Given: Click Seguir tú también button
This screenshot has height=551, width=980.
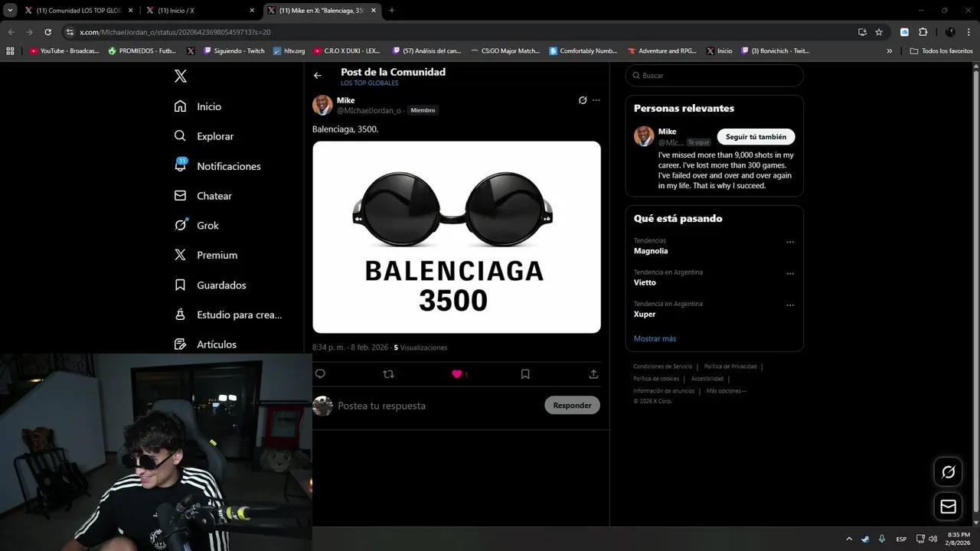Looking at the screenshot, I should (756, 137).
